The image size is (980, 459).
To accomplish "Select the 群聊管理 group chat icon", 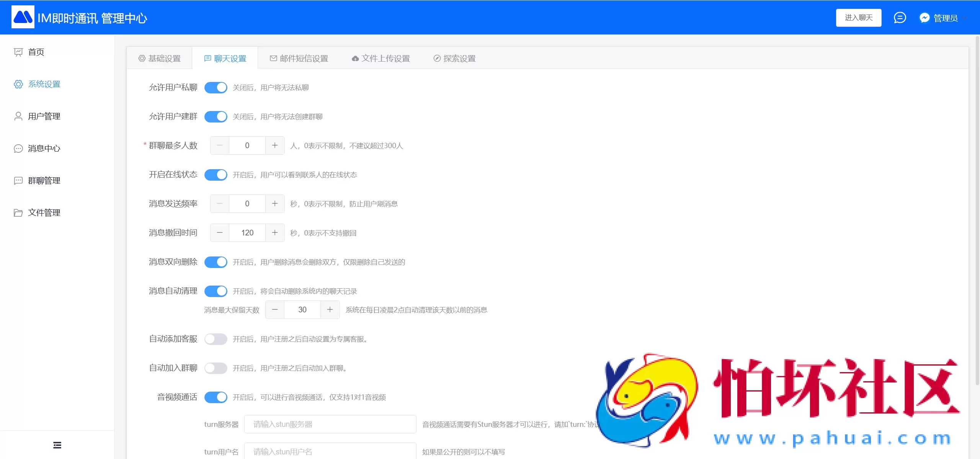I will tap(18, 180).
